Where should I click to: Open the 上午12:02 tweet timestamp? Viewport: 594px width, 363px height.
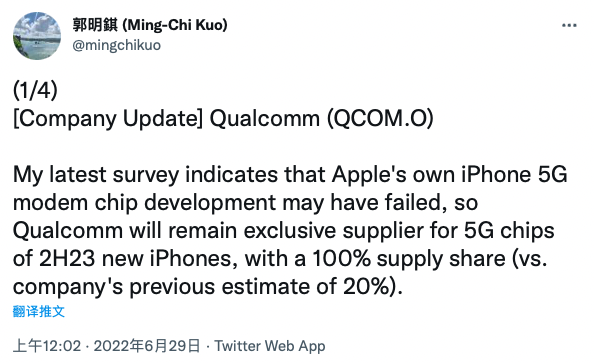pos(47,346)
